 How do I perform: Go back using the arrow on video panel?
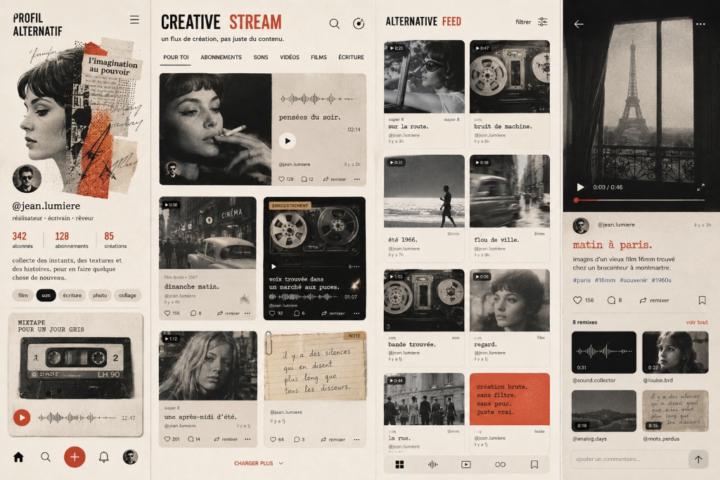pos(579,24)
